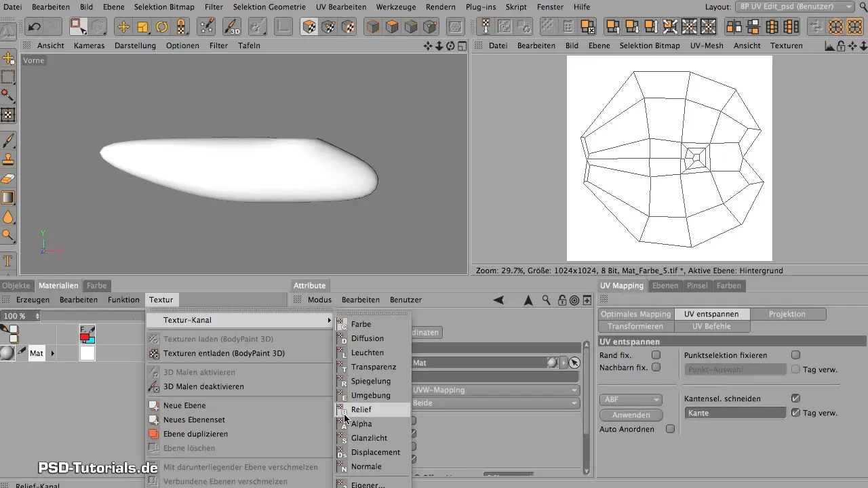Switch to the Ebenen tab
The width and height of the screenshot is (868, 488).
tap(665, 285)
